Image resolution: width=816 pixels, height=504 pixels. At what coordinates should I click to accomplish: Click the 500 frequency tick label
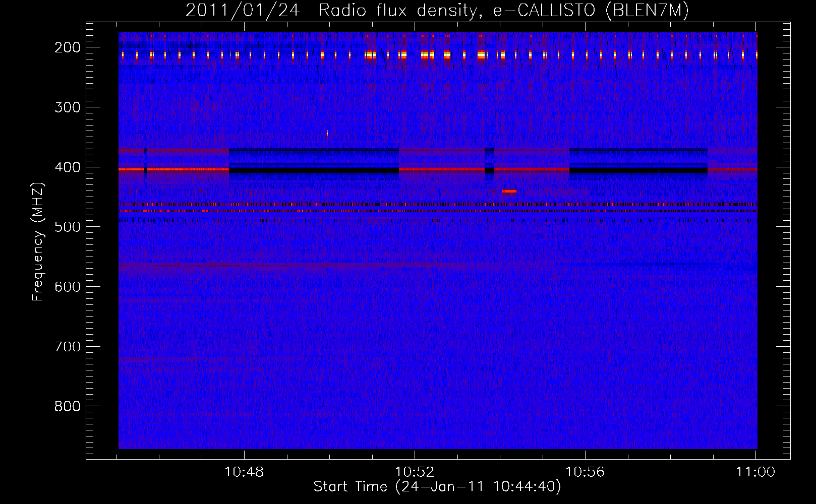point(68,227)
